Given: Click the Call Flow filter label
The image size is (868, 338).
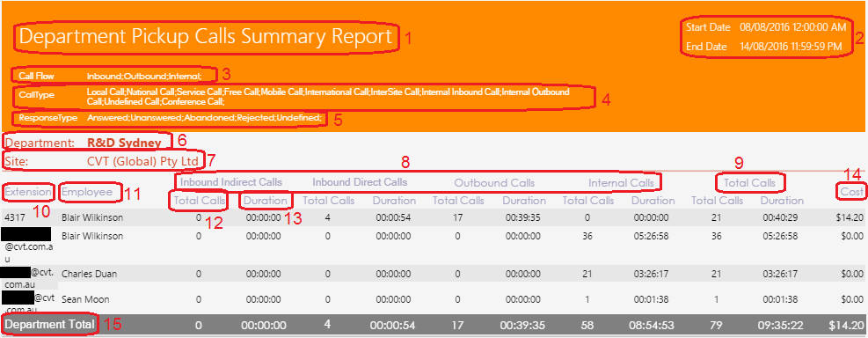Looking at the screenshot, I should click(37, 76).
